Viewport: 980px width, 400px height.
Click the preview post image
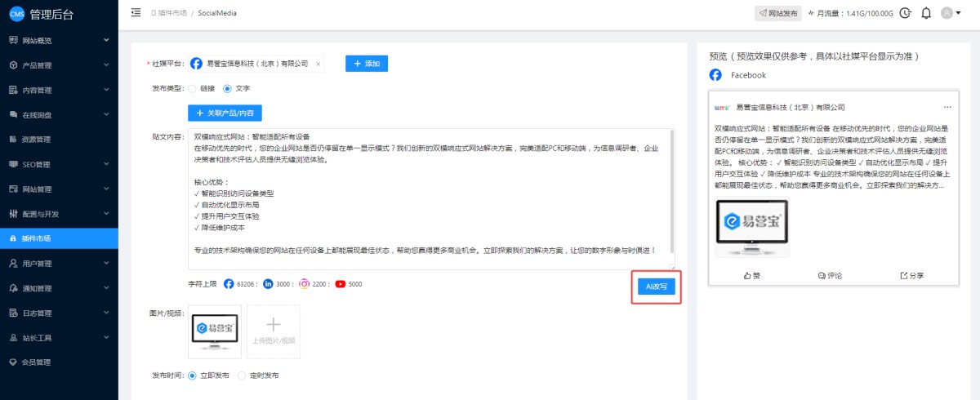click(751, 228)
